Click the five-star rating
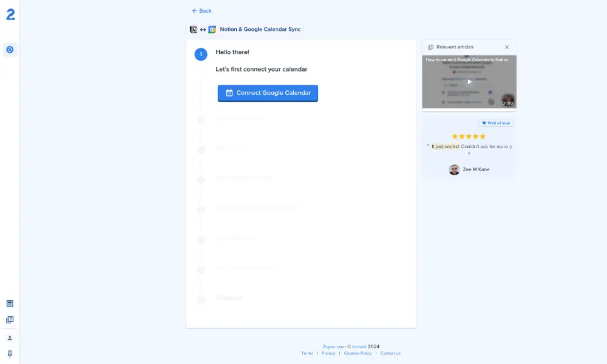This screenshot has height=364, width=607. click(469, 136)
